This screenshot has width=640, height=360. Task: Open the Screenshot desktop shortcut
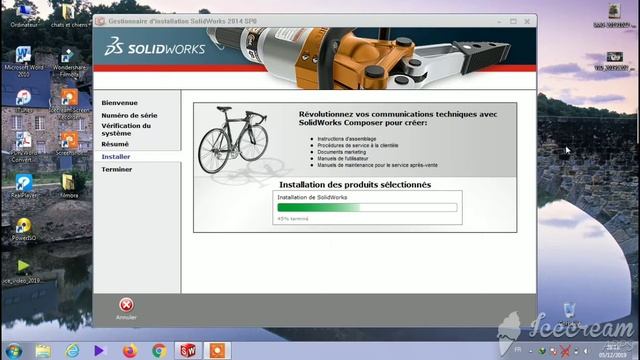point(69,143)
